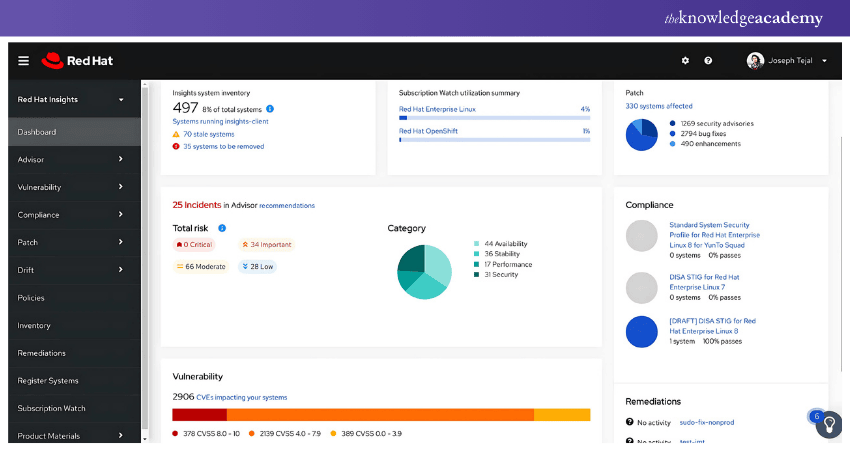Viewport: 850px width, 450px height.
Task: Click the Category pie chart
Action: (x=425, y=271)
